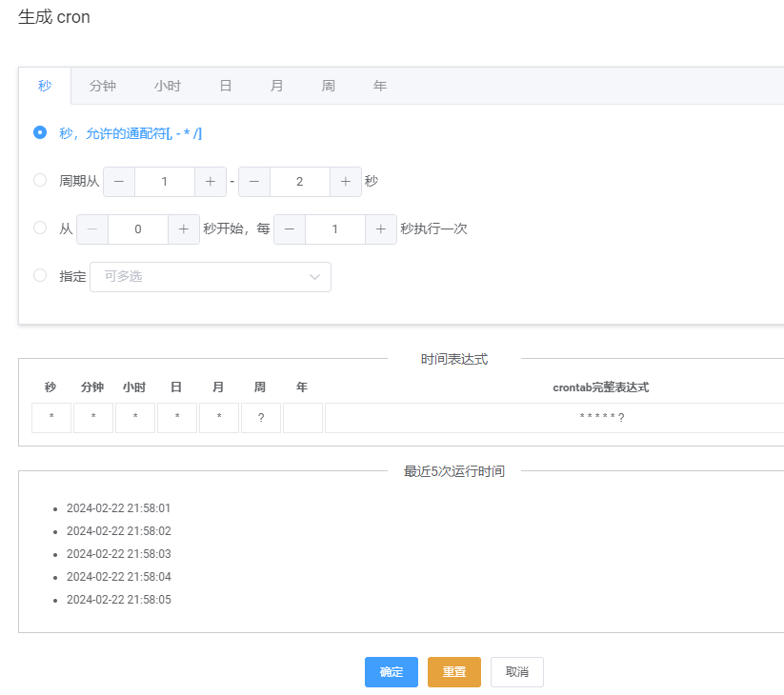Click the 取消 button
The height and width of the screenshot is (695, 784).
[x=517, y=672]
